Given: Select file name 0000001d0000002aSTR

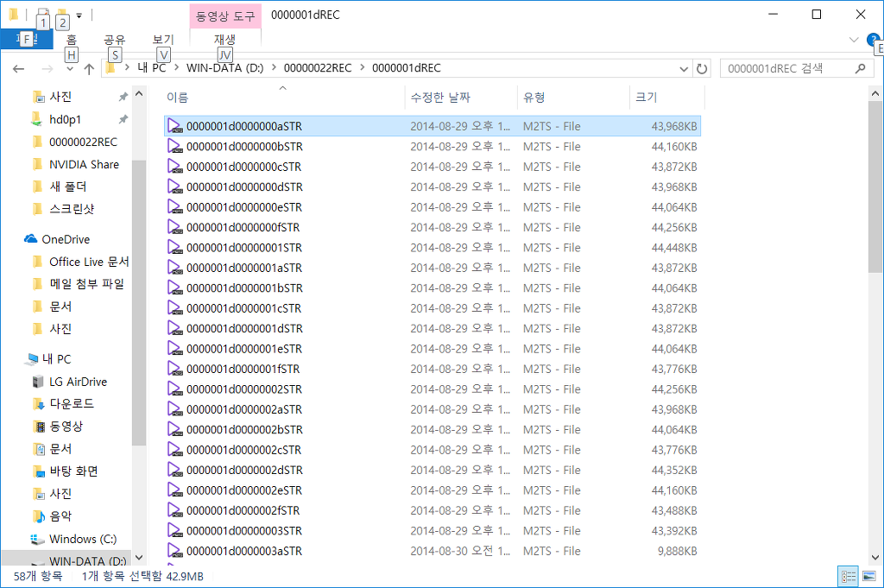Looking at the screenshot, I should [x=244, y=410].
